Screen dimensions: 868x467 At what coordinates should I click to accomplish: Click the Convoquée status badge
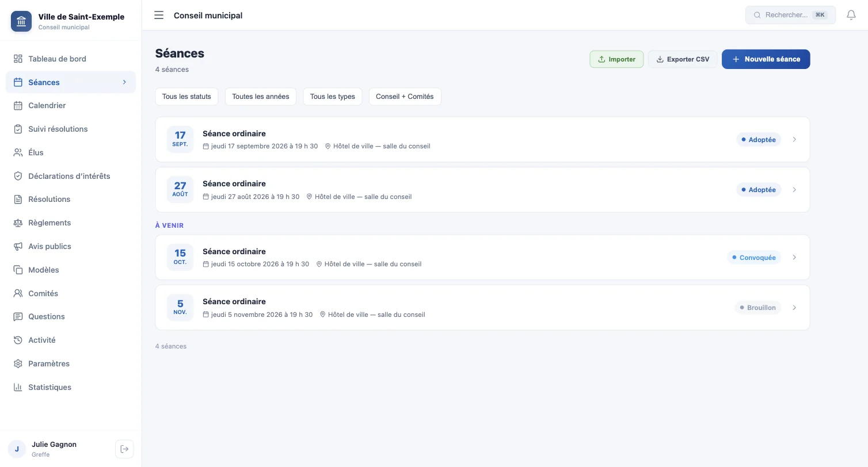click(x=753, y=258)
